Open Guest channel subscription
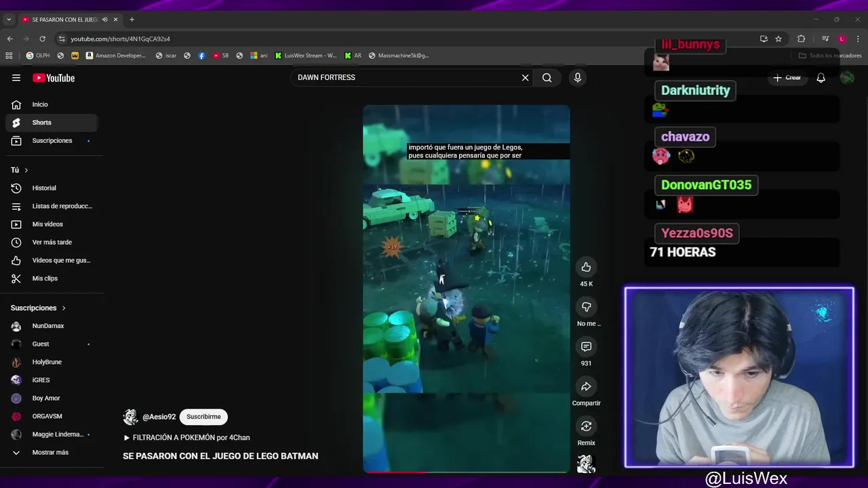This screenshot has width=868, height=488. 52,344
